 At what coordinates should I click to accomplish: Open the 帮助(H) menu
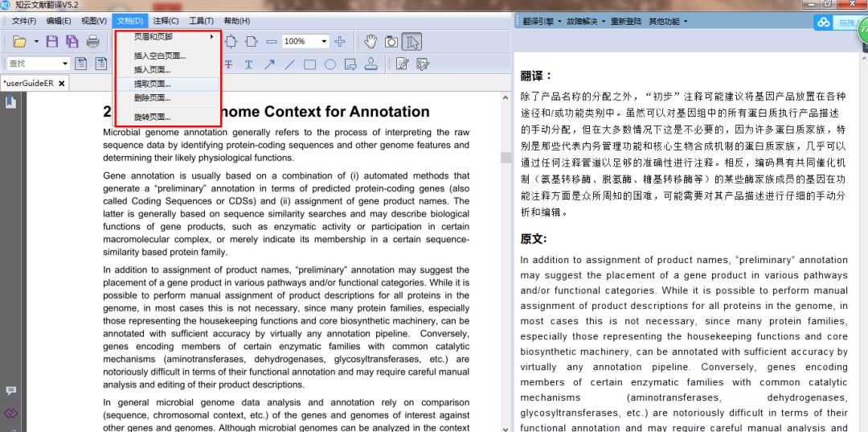[x=236, y=21]
